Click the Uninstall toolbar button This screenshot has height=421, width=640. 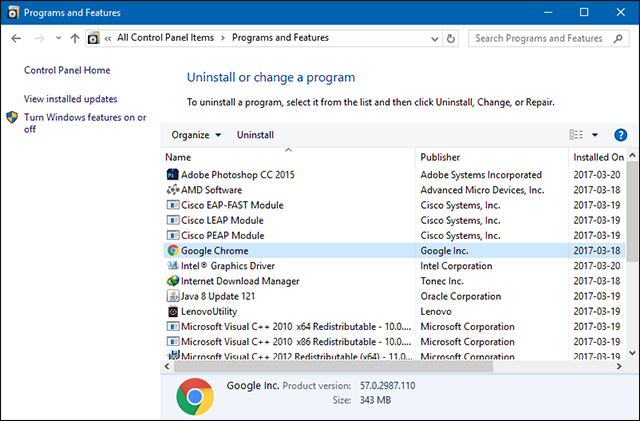coord(255,135)
